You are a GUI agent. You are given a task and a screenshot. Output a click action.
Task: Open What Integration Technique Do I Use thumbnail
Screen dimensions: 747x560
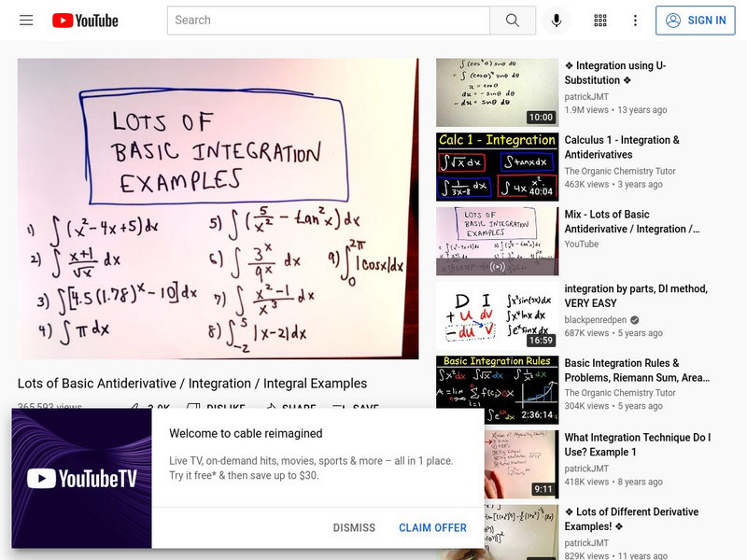click(521, 464)
